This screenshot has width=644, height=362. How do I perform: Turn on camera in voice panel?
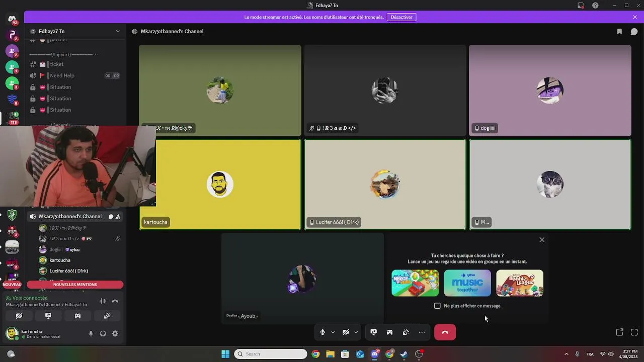pyautogui.click(x=19, y=316)
